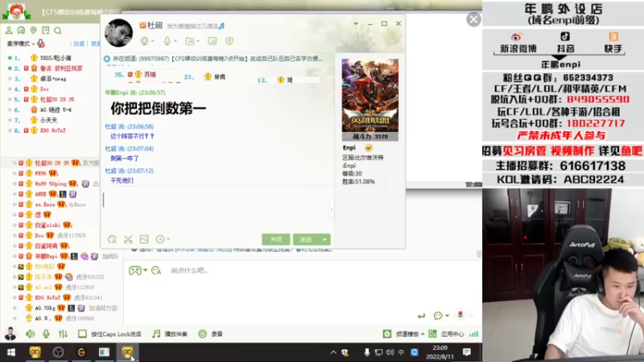The image size is (644, 362).
Task: Expand the gamepad icon dropdown arrow
Action: coord(145,270)
